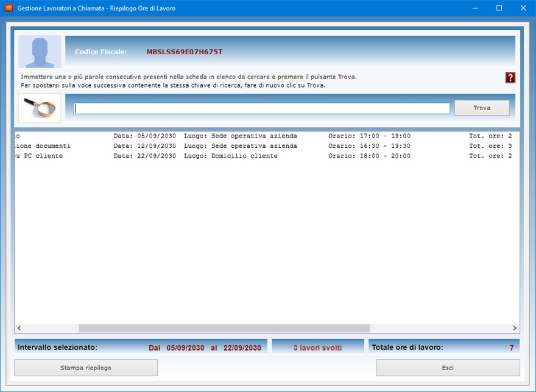Click the worker profile avatar picture
Screen dimensions: 536x392
pyautogui.click(x=40, y=52)
